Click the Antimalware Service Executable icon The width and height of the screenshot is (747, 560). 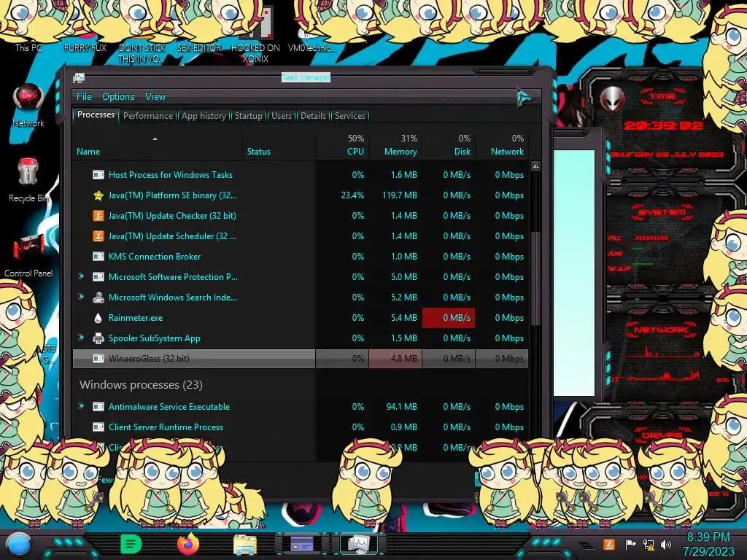(98, 407)
